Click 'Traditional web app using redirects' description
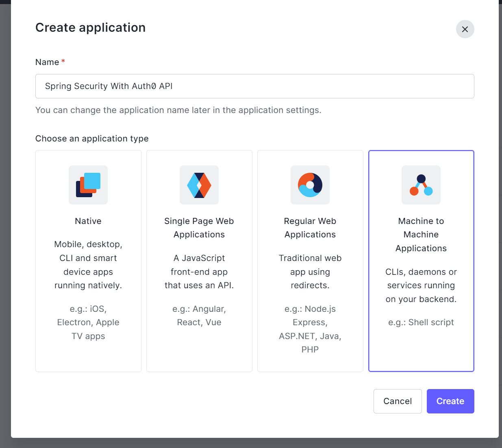This screenshot has height=448, width=502. pyautogui.click(x=310, y=272)
